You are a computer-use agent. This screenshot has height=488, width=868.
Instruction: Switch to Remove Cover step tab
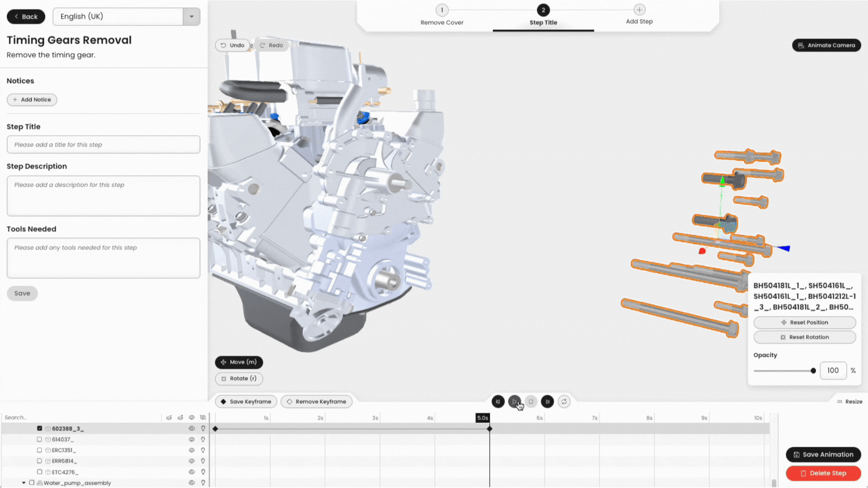(x=442, y=15)
